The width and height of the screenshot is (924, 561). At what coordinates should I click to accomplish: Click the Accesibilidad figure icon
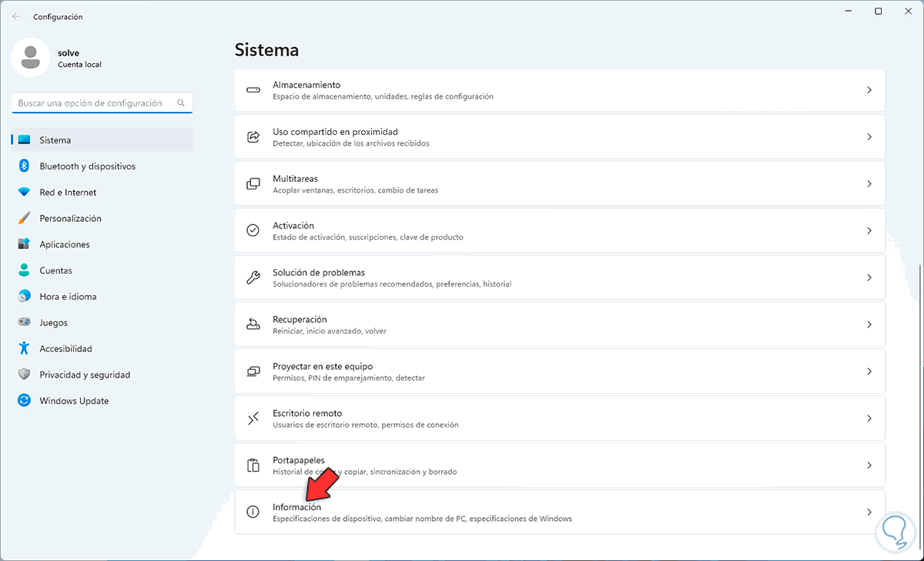click(24, 349)
